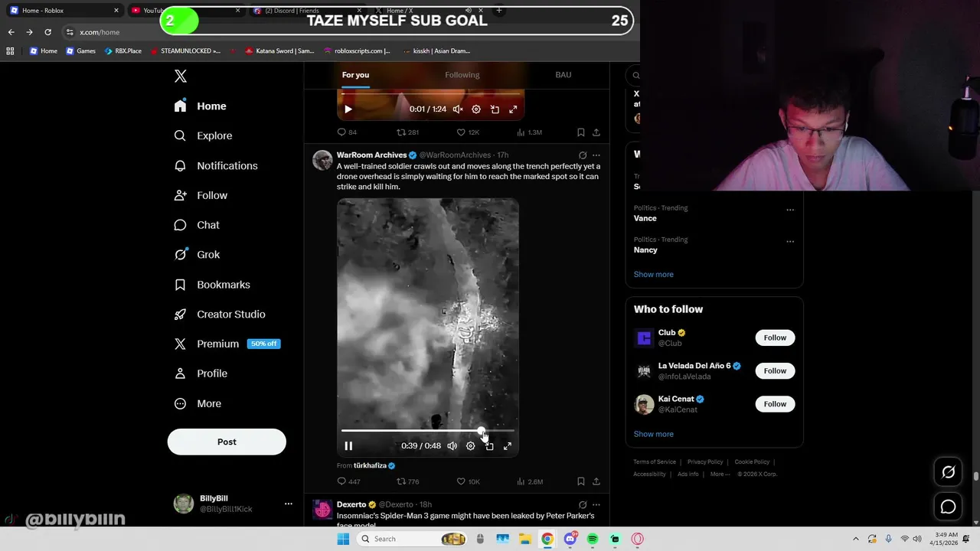The width and height of the screenshot is (980, 551).
Task: Open Profile from the sidebar
Action: tap(201, 373)
